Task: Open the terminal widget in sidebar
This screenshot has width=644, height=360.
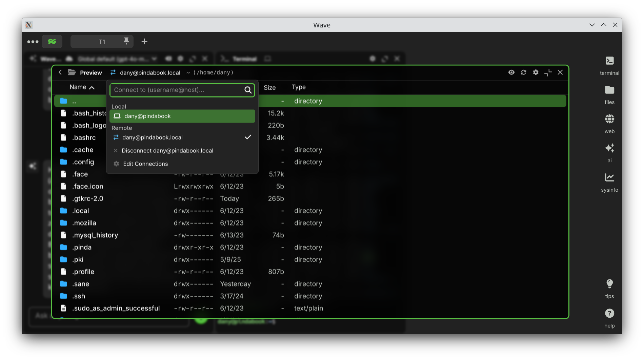Action: 609,66
